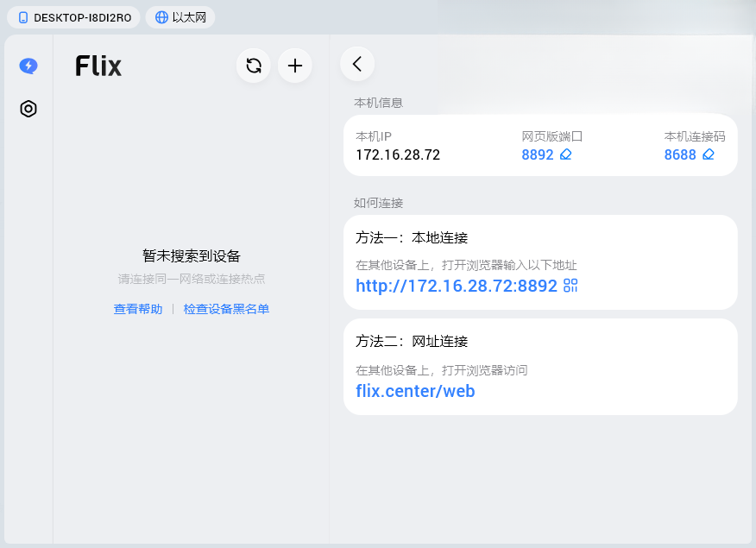Image resolution: width=756 pixels, height=548 pixels.
Task: Open http://172.16.28.72:8892 address link
Action: pyautogui.click(x=457, y=286)
